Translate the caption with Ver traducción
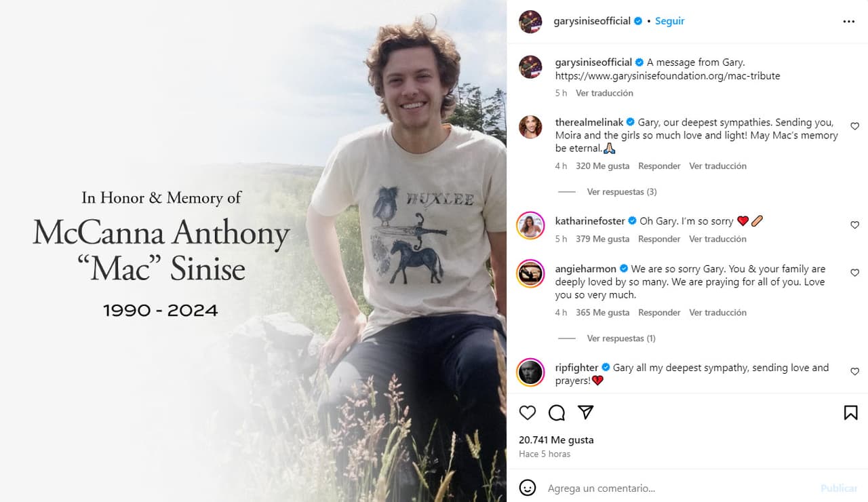The height and width of the screenshot is (502, 868). 604,93
